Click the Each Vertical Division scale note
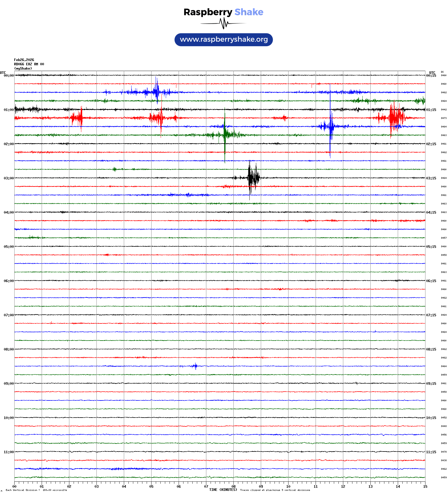This screenshot has width=448, height=494. 36,490
